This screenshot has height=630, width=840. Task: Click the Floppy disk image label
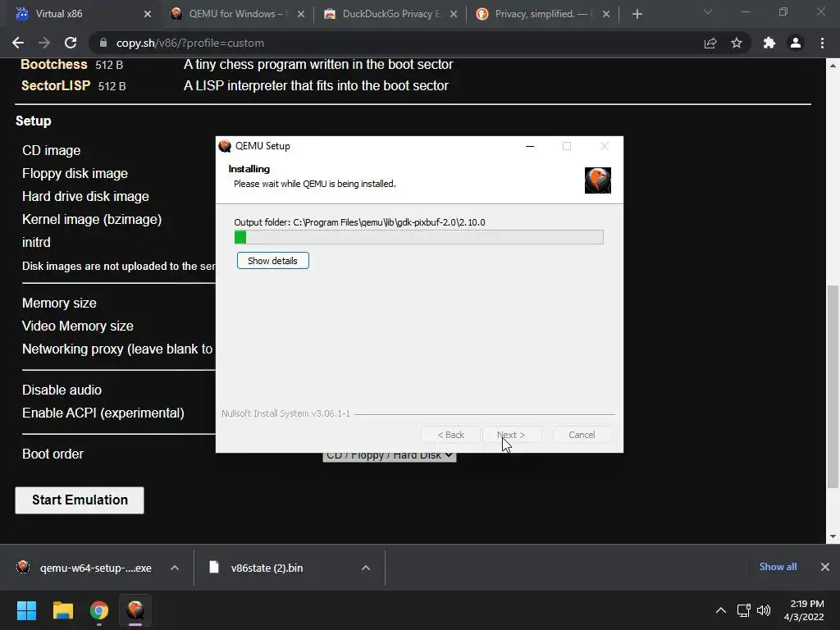(x=75, y=174)
